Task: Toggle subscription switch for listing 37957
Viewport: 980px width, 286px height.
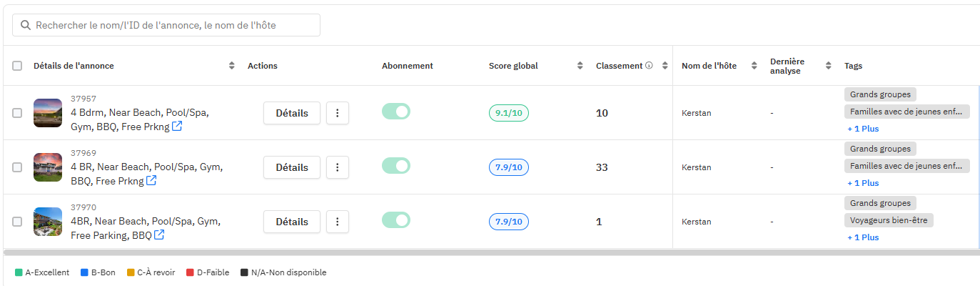Action: point(396,112)
